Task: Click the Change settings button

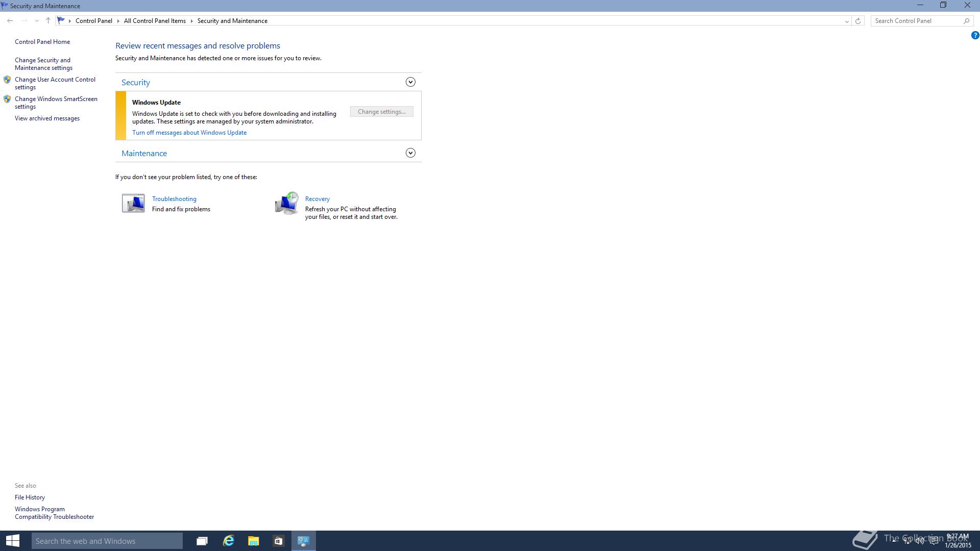Action: point(382,112)
